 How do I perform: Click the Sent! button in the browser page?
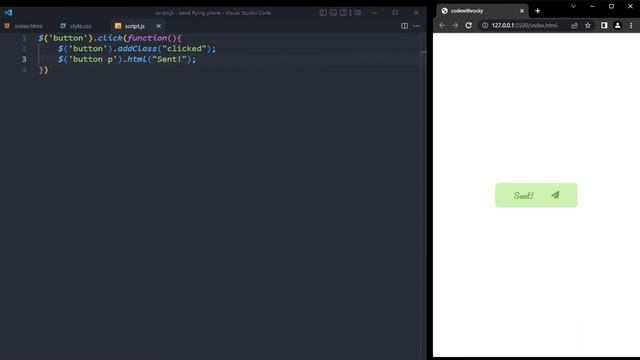pyautogui.click(x=536, y=195)
